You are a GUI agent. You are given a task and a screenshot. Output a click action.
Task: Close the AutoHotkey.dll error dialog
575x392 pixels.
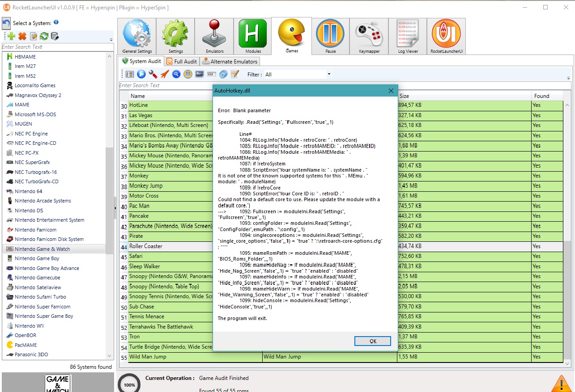pyautogui.click(x=391, y=91)
